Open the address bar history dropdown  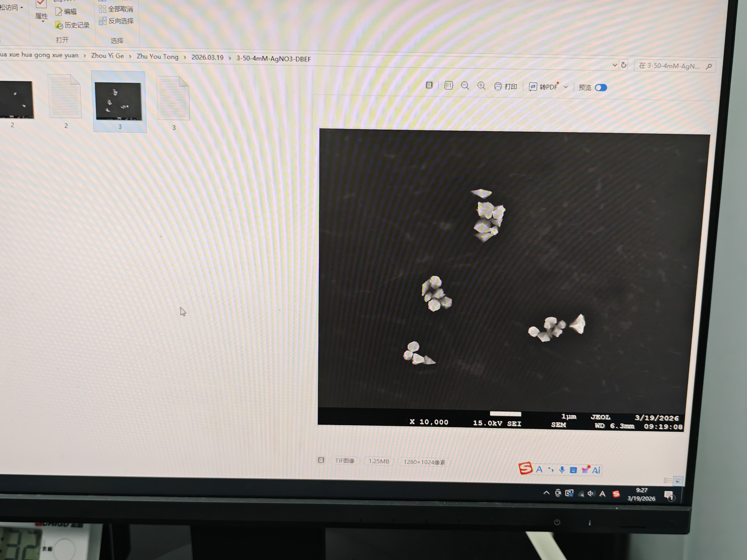615,65
